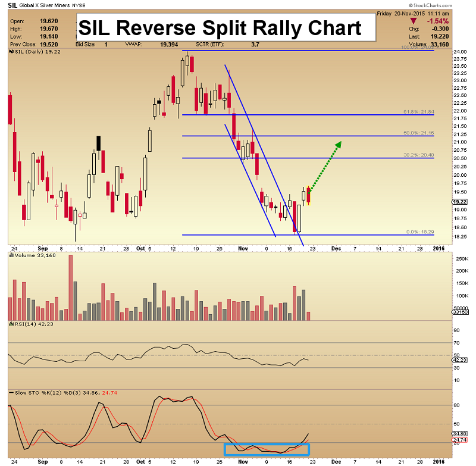Click the 18.25 tick on the price axis
The image size is (476, 466).
tap(460, 236)
